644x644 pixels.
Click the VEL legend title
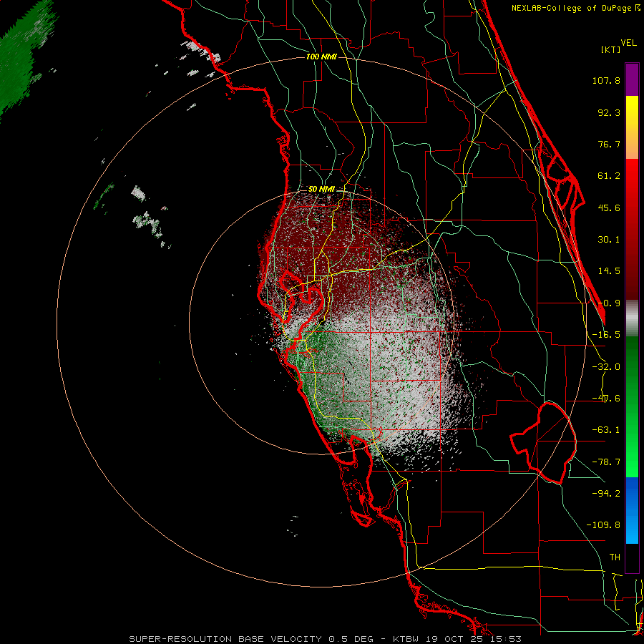[x=628, y=43]
